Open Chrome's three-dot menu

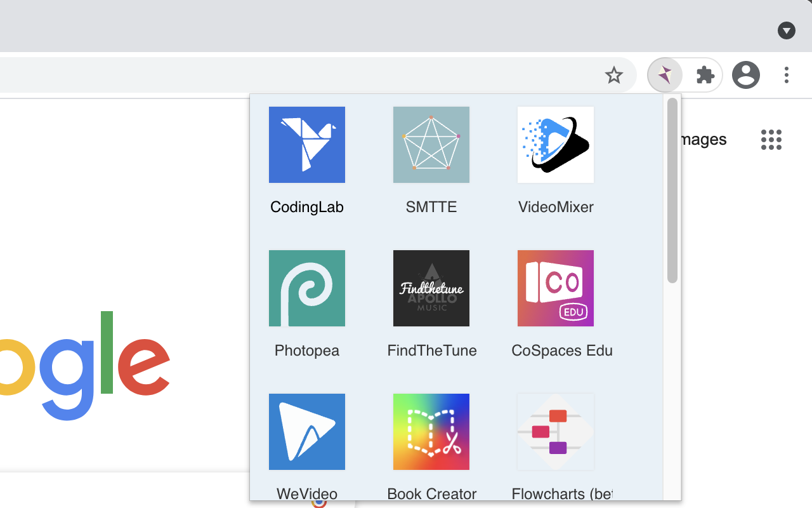coord(787,75)
